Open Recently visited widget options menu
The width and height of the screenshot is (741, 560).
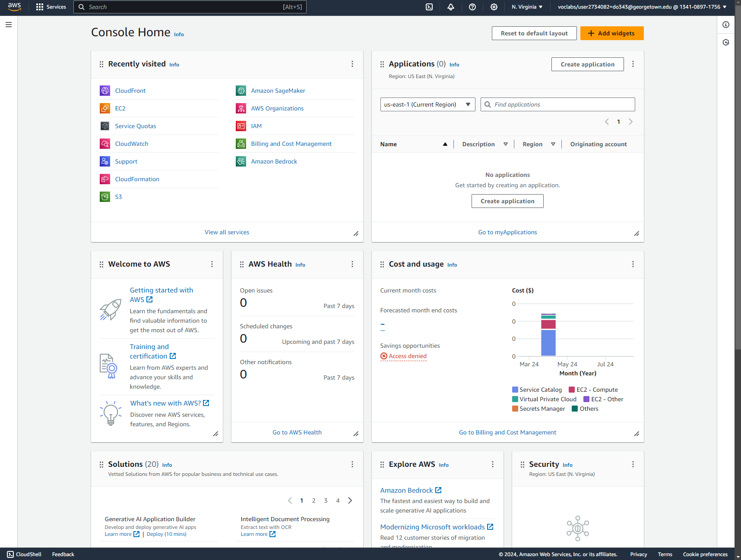pos(352,64)
